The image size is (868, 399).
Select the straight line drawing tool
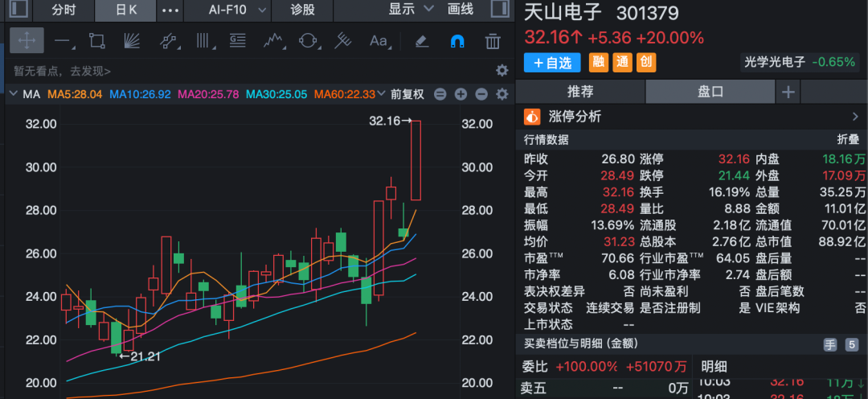pyautogui.click(x=63, y=40)
